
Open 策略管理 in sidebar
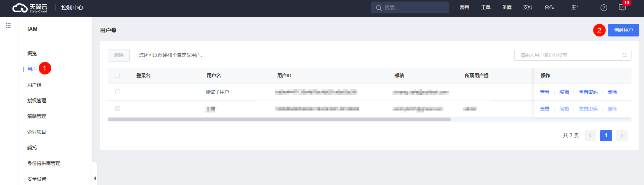click(x=37, y=116)
